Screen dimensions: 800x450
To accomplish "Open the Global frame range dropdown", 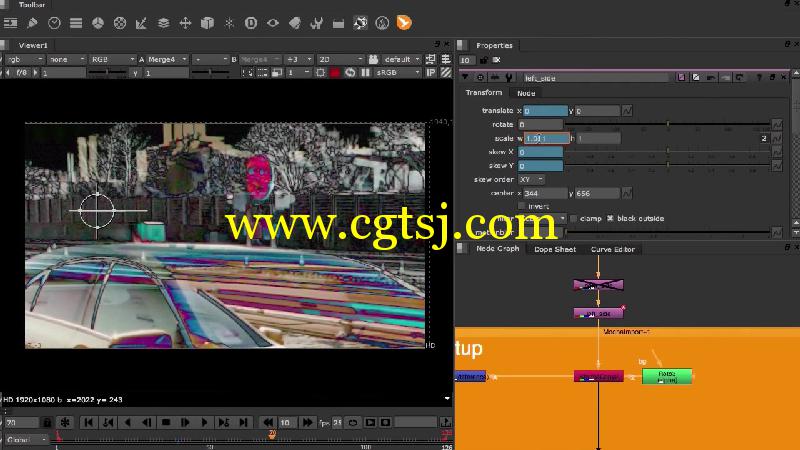I will click(x=27, y=439).
